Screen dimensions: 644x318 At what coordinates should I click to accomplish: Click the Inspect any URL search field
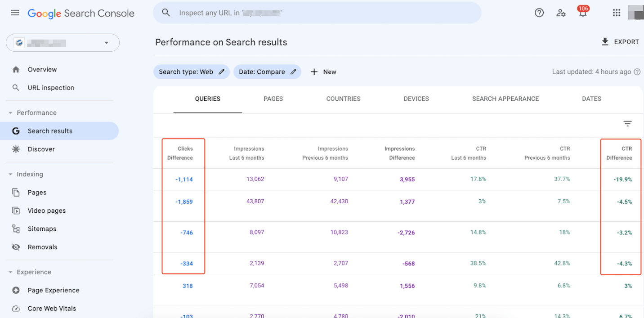317,13
